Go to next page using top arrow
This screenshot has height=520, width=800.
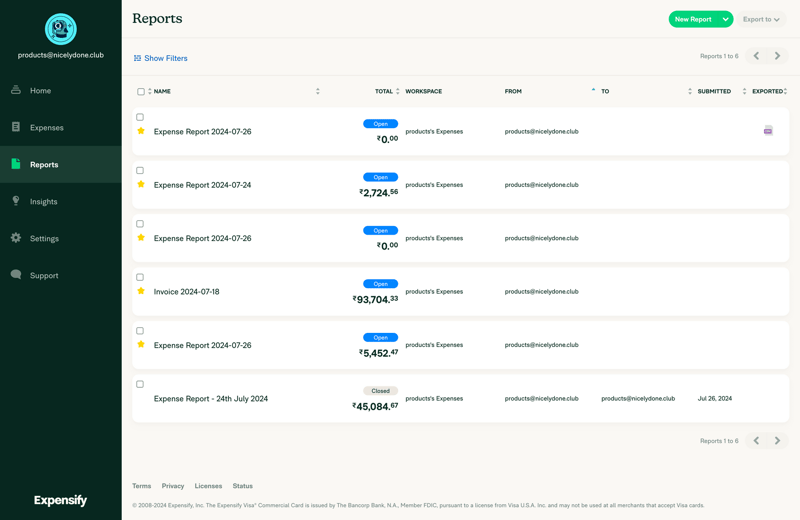777,56
